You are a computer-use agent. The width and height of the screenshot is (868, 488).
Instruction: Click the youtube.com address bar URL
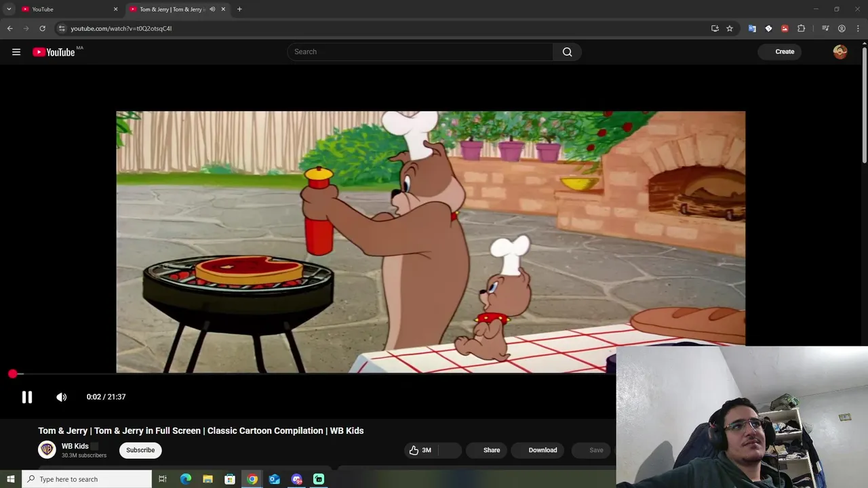[x=121, y=28]
